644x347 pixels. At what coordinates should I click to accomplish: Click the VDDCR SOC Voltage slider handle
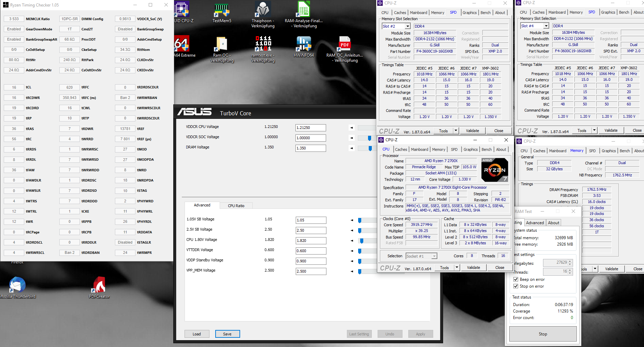(x=370, y=138)
